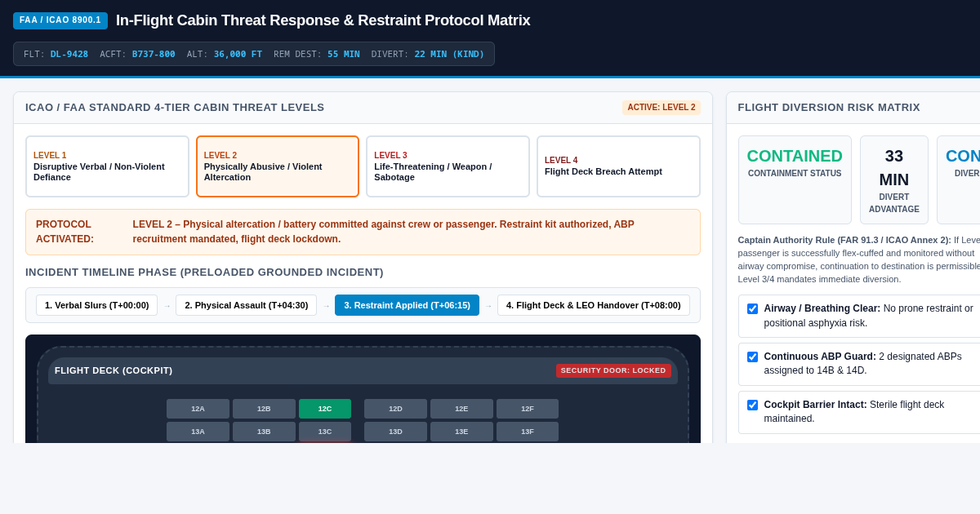Open phase 1 Verbal Slurs (T+00:00)

[97, 305]
